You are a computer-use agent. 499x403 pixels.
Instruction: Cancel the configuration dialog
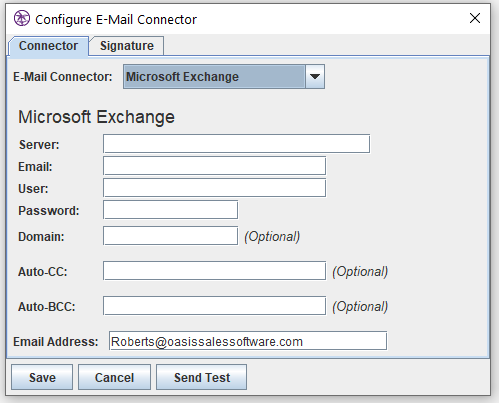[x=114, y=377]
